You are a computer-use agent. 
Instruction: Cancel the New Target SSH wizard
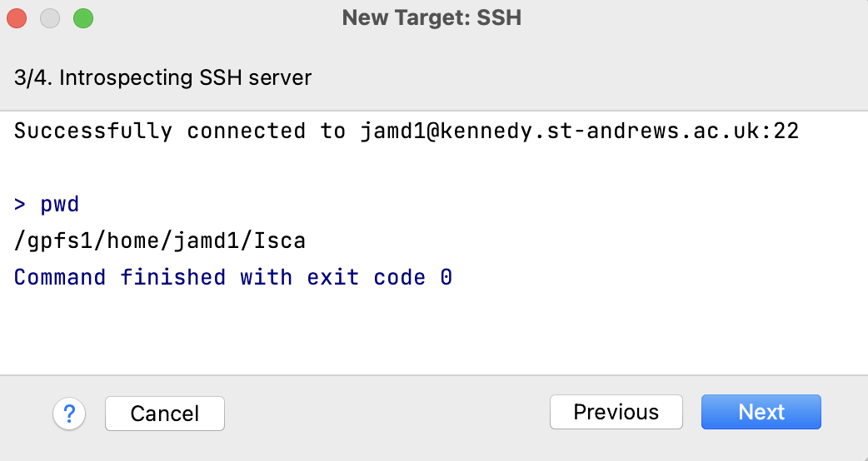click(165, 414)
